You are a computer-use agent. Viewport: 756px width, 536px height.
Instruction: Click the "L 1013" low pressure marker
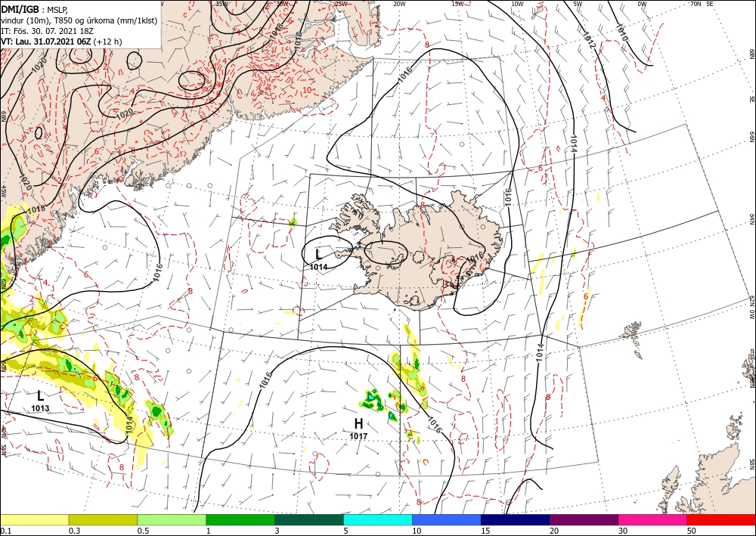coord(41,401)
